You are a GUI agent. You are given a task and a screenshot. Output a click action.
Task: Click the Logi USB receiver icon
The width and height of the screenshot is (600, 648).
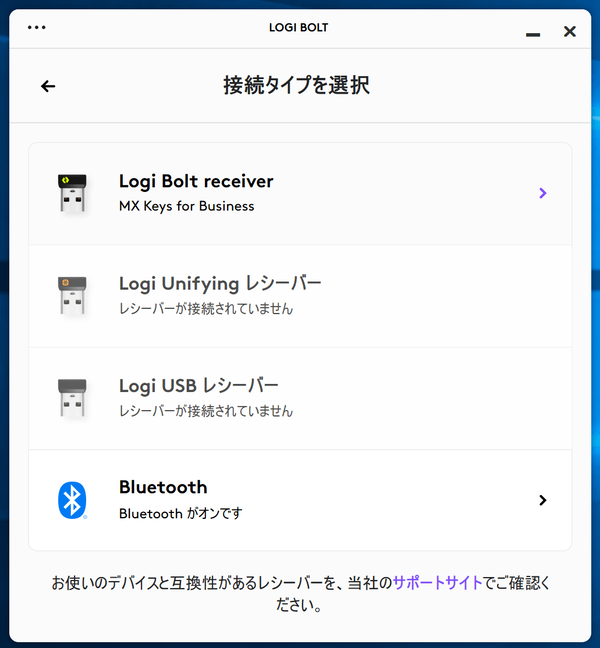(72, 398)
